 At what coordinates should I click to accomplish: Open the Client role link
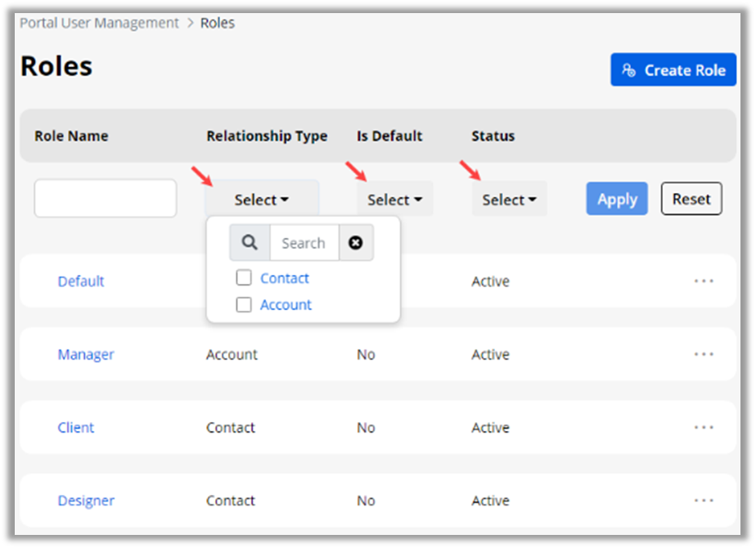tap(76, 427)
